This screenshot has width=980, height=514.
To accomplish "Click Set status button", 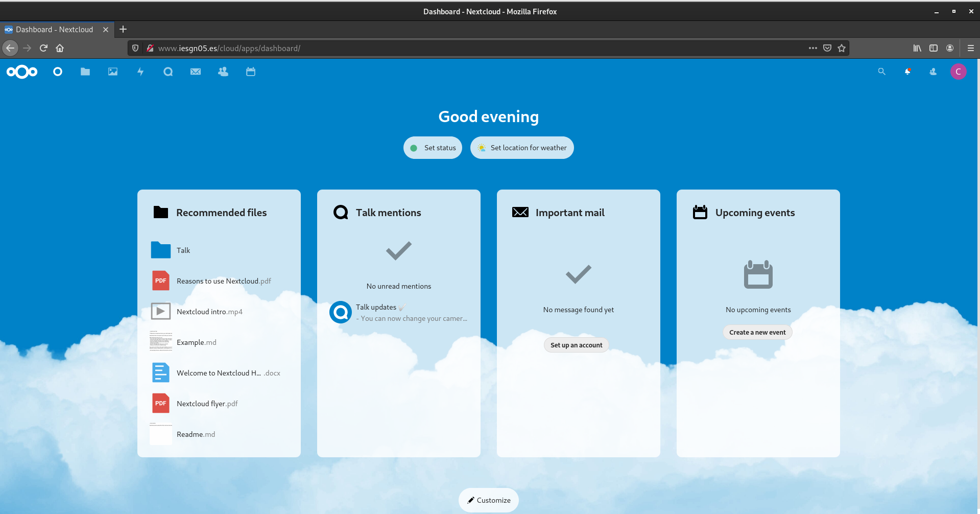I will coord(433,148).
